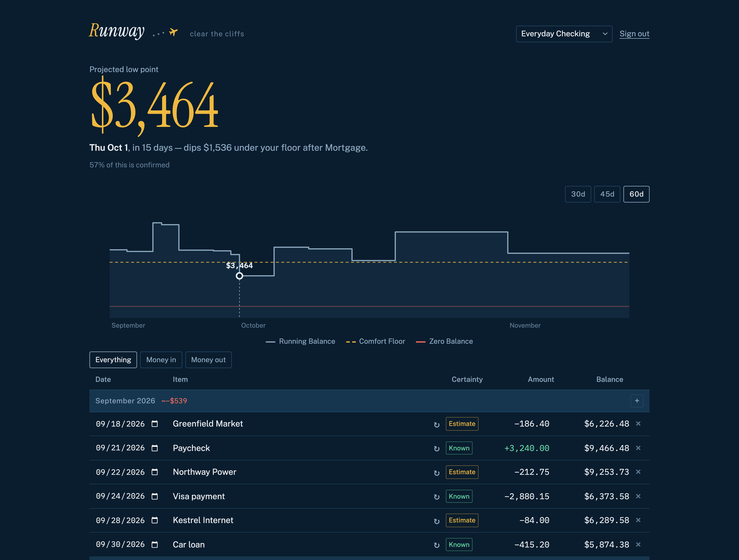
Task: Open calendar picker for 09/22/2026 row
Action: click(155, 472)
